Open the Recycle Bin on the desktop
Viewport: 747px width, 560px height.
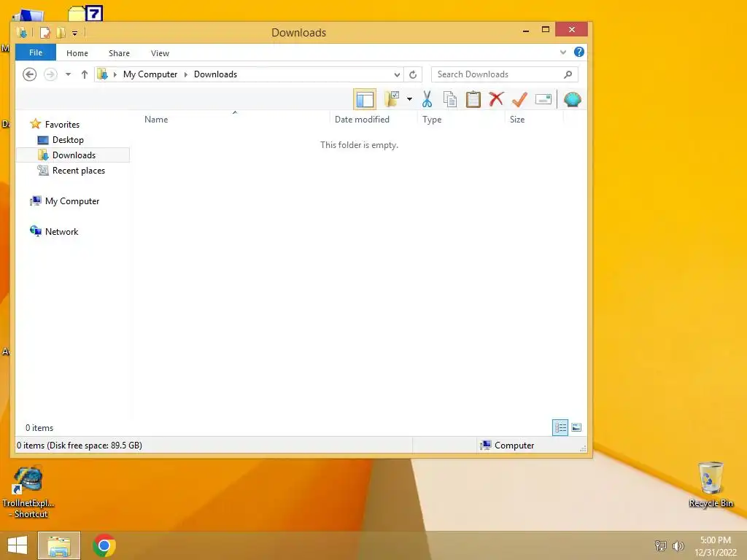point(711,485)
